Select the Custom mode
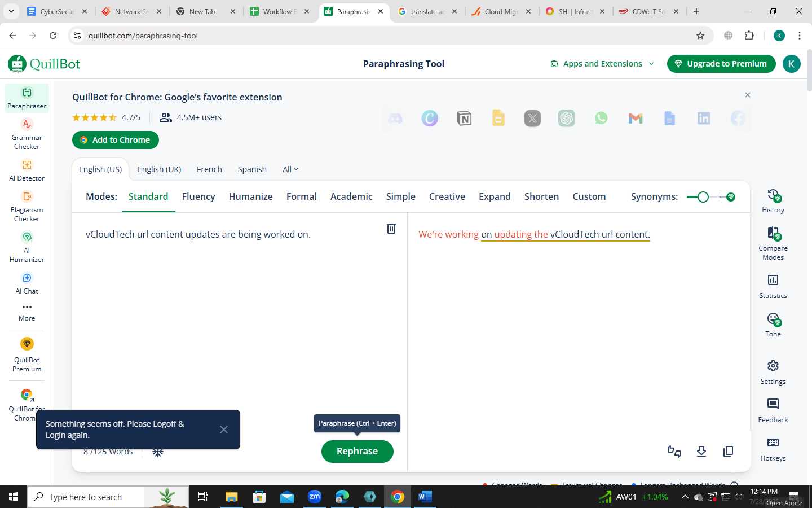The width and height of the screenshot is (812, 508). coord(589,196)
